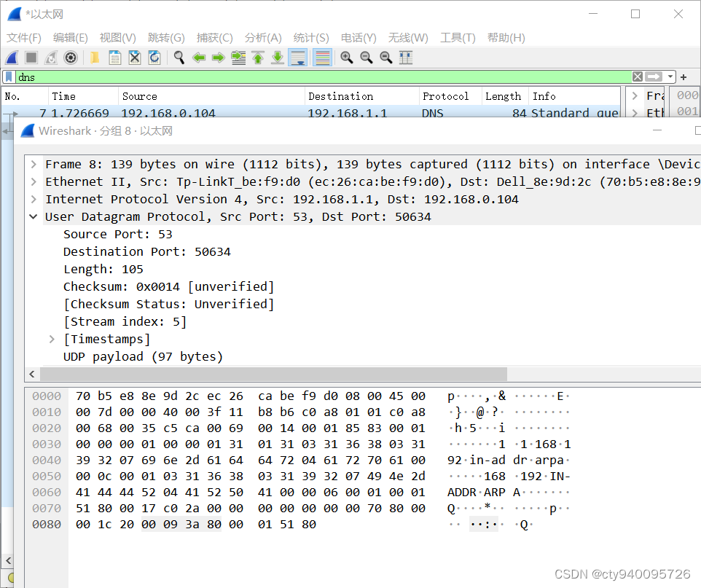The image size is (701, 588).
Task: Select the 'Destination Port: 50634' field
Action: (146, 251)
